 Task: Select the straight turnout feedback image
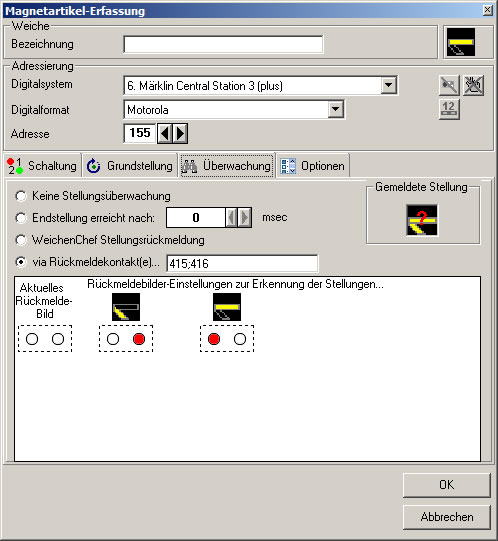[x=227, y=307]
